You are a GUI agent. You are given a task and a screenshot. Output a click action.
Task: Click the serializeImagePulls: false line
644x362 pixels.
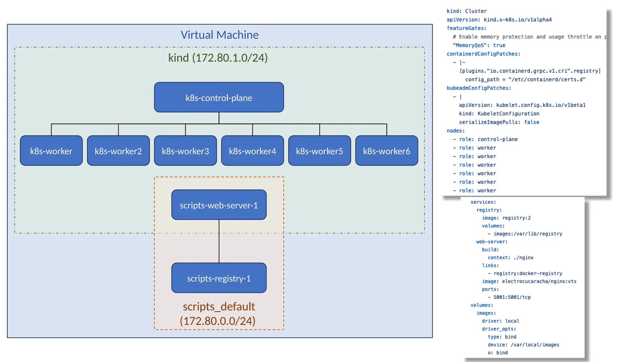pyautogui.click(x=499, y=122)
